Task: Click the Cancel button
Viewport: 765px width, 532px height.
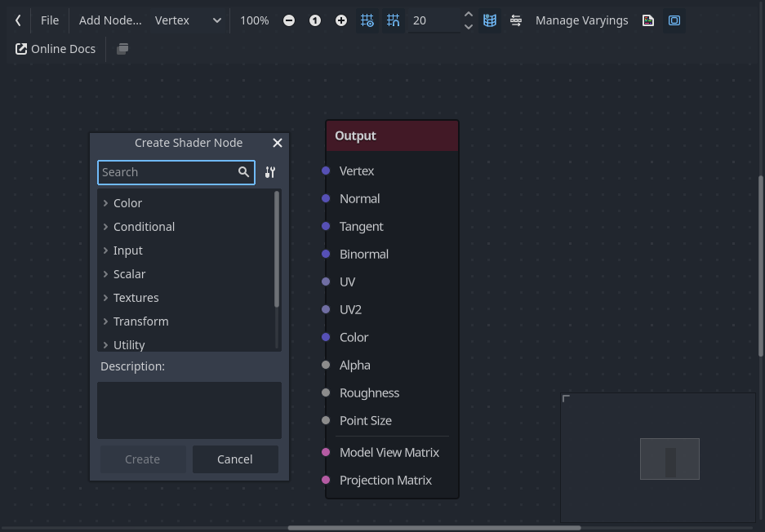Action: pyautogui.click(x=235, y=459)
